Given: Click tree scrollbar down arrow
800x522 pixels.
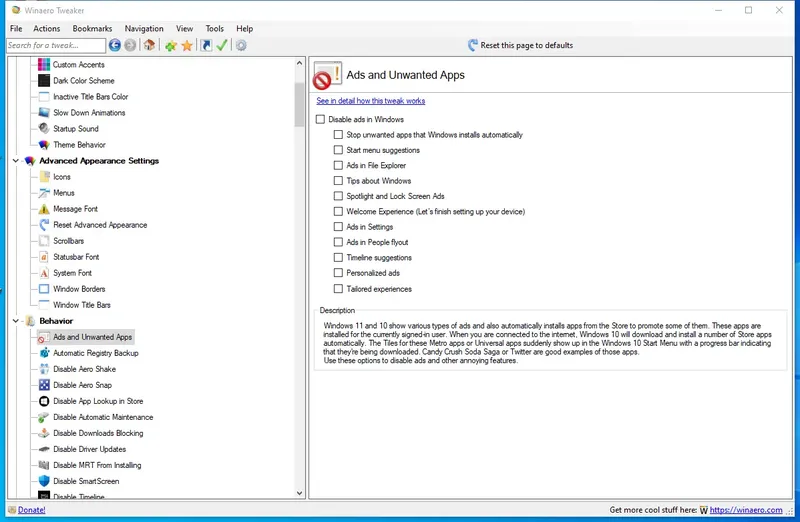Looking at the screenshot, I should [x=299, y=493].
